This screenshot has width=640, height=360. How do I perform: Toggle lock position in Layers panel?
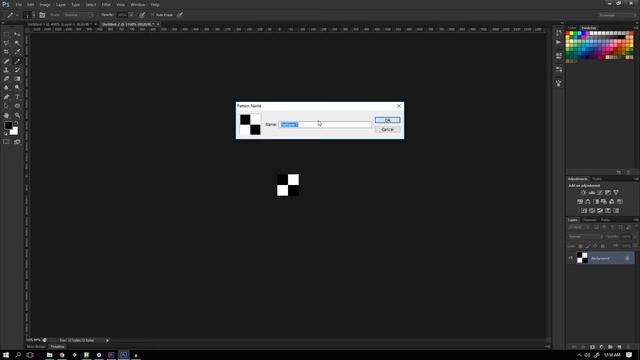pyautogui.click(x=595, y=246)
